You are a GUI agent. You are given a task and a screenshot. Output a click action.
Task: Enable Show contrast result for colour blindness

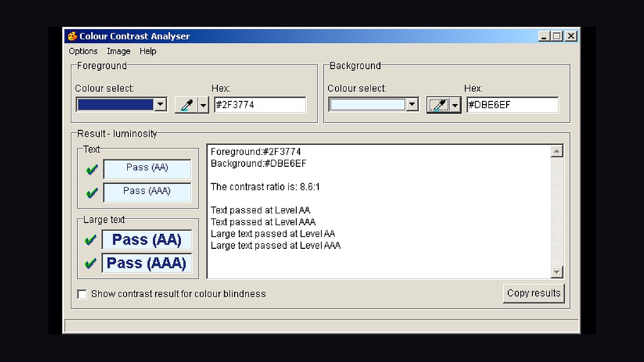pos(82,294)
